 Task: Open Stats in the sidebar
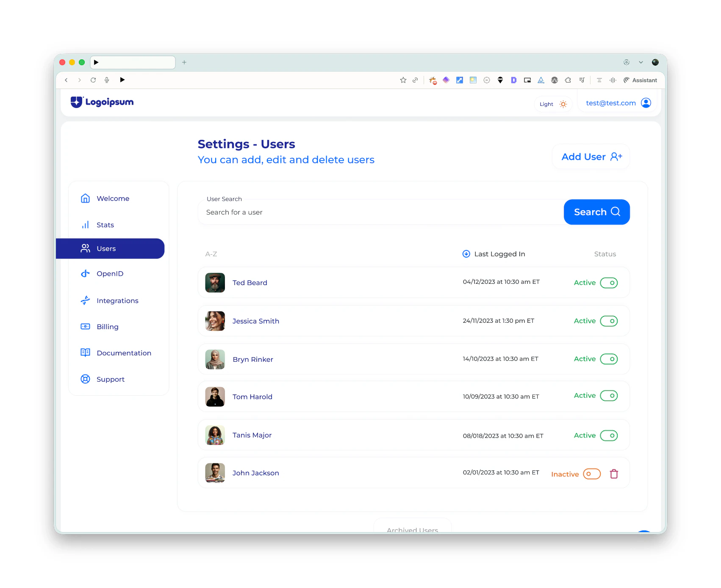pos(97,225)
